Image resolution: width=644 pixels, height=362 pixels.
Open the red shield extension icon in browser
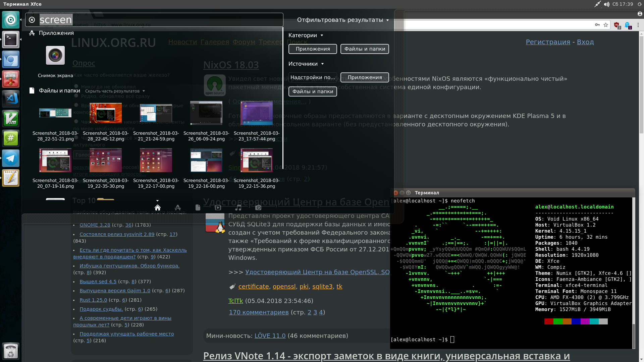click(617, 25)
